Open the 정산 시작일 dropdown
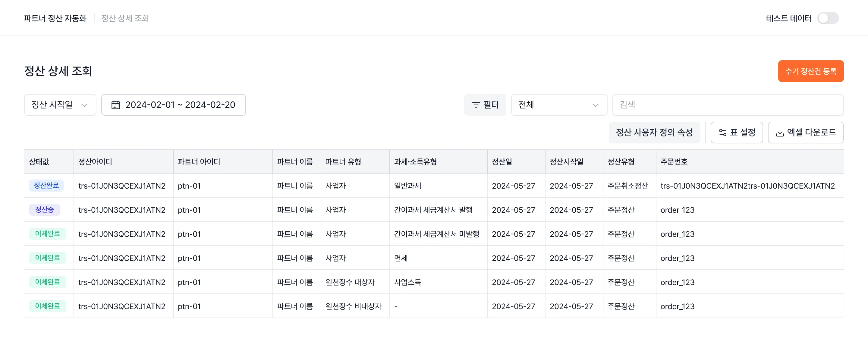This screenshot has height=351, width=868. (x=60, y=105)
